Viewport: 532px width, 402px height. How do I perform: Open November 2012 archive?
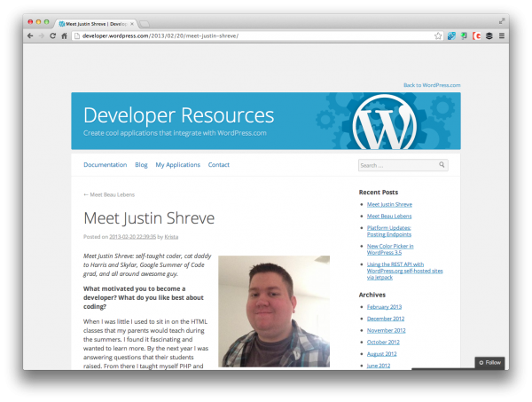[386, 330]
